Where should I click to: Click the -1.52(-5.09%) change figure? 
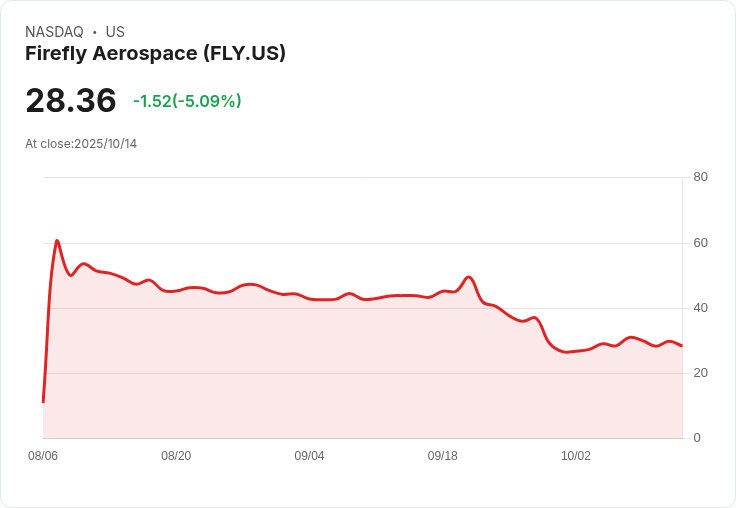(187, 101)
